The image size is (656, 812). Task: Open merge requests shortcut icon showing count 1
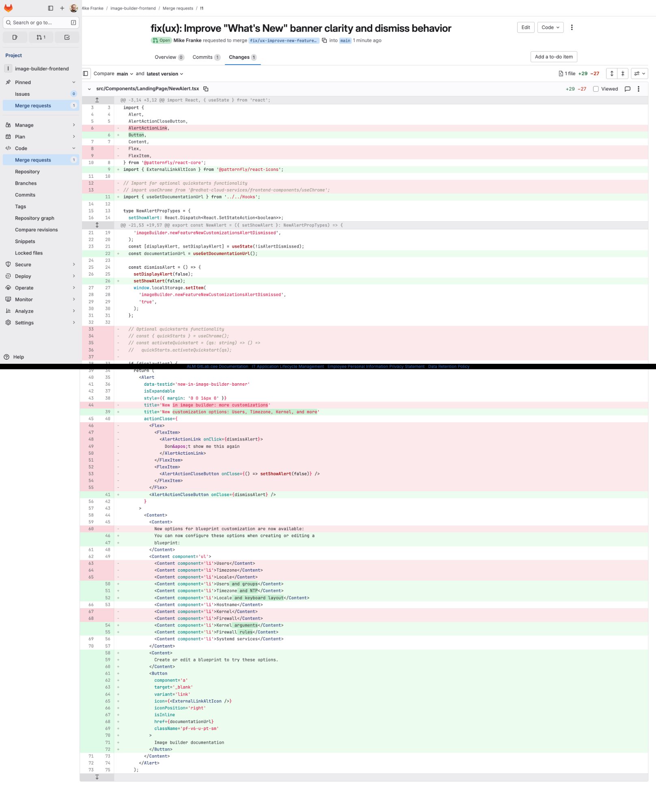(x=41, y=37)
